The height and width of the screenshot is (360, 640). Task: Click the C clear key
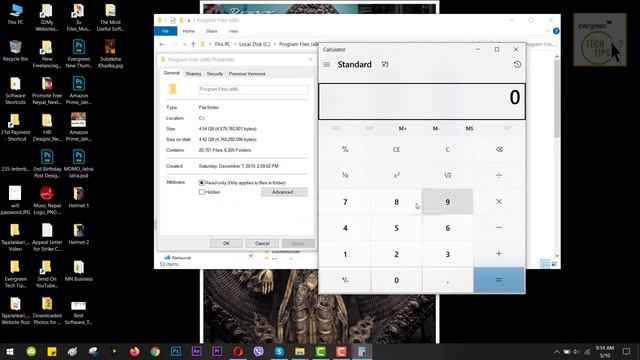[447, 149]
